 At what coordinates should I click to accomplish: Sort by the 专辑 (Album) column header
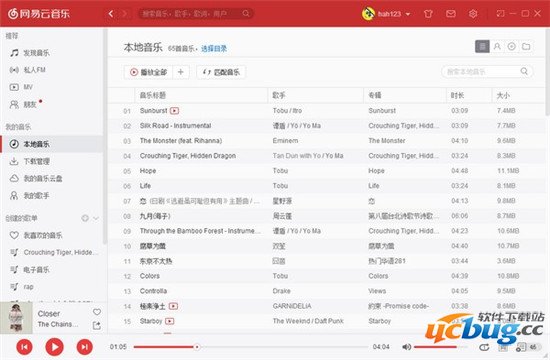[x=405, y=95]
